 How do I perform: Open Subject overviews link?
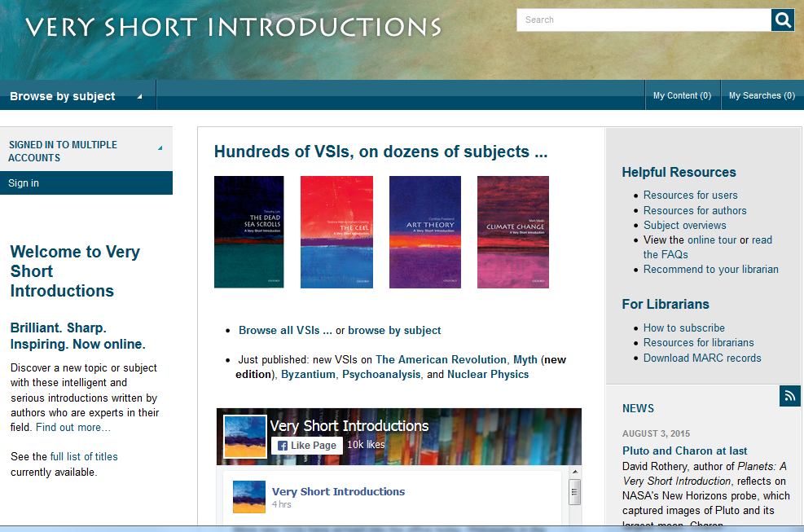684,225
